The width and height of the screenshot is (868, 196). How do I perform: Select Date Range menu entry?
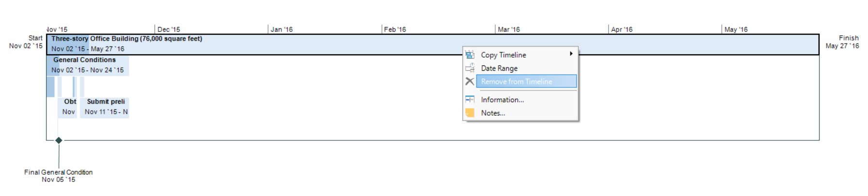click(499, 68)
